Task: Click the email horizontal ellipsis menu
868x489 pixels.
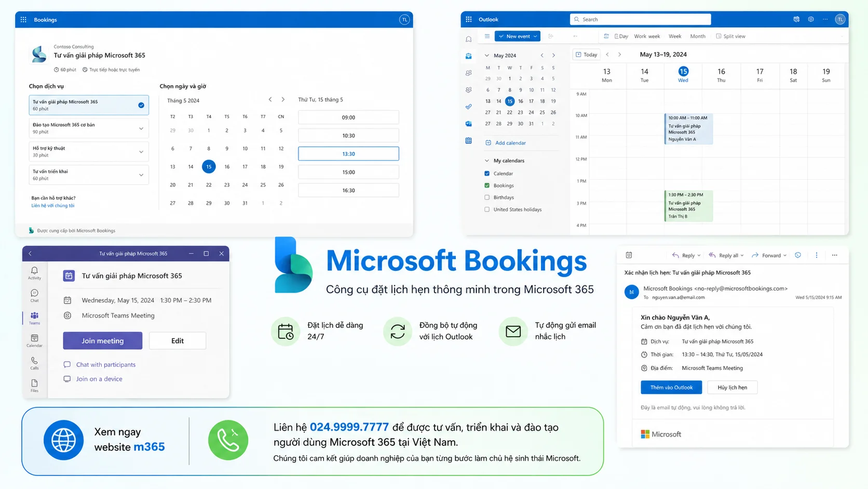Action: pyautogui.click(x=835, y=255)
